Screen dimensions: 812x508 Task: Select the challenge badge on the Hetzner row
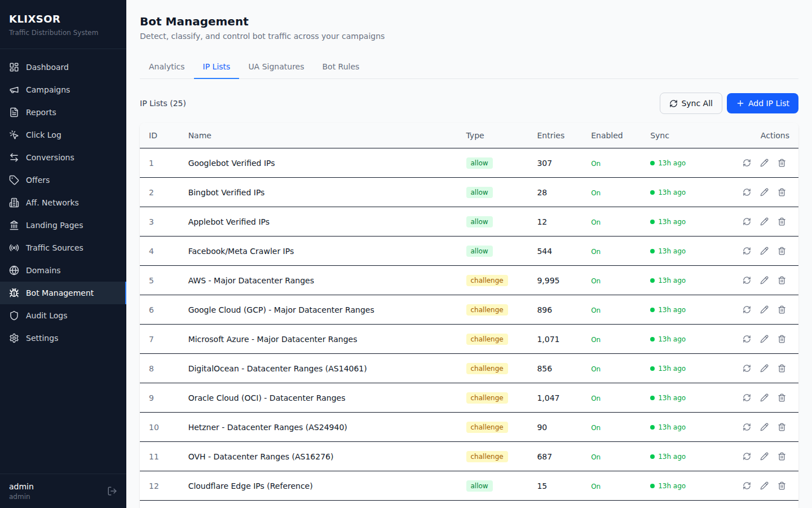point(487,427)
